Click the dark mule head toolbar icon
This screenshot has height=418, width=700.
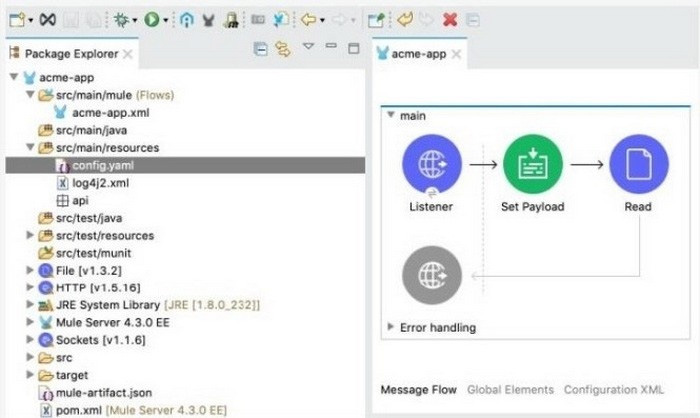[x=208, y=20]
